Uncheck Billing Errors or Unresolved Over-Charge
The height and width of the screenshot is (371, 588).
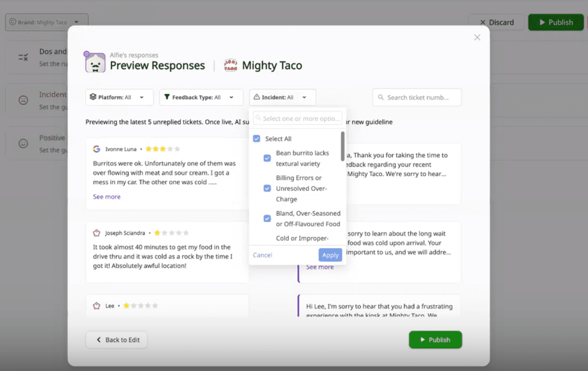tap(267, 188)
